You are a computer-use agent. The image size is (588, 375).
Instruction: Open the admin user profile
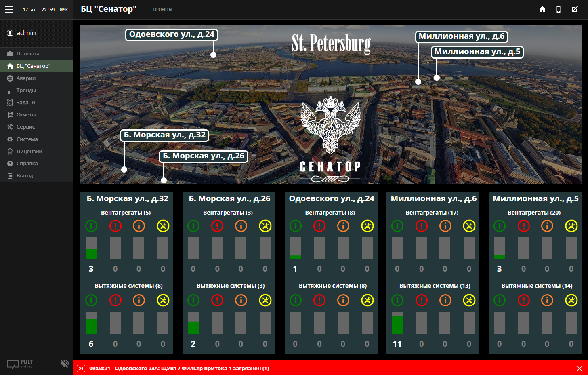26,33
